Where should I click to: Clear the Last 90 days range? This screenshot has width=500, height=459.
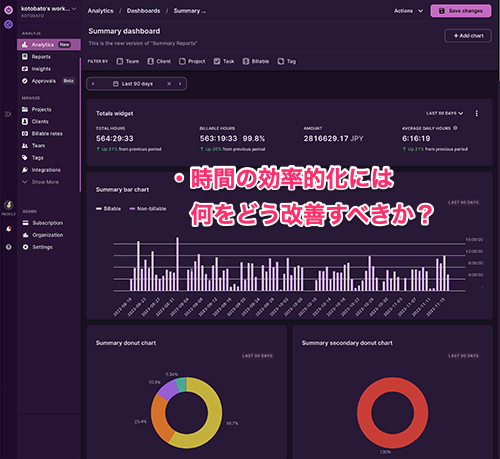tap(169, 84)
